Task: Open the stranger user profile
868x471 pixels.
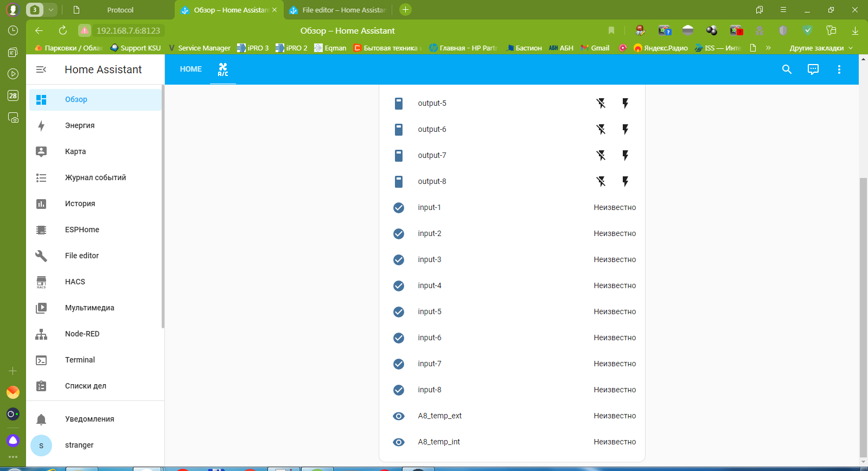Action: pos(79,445)
